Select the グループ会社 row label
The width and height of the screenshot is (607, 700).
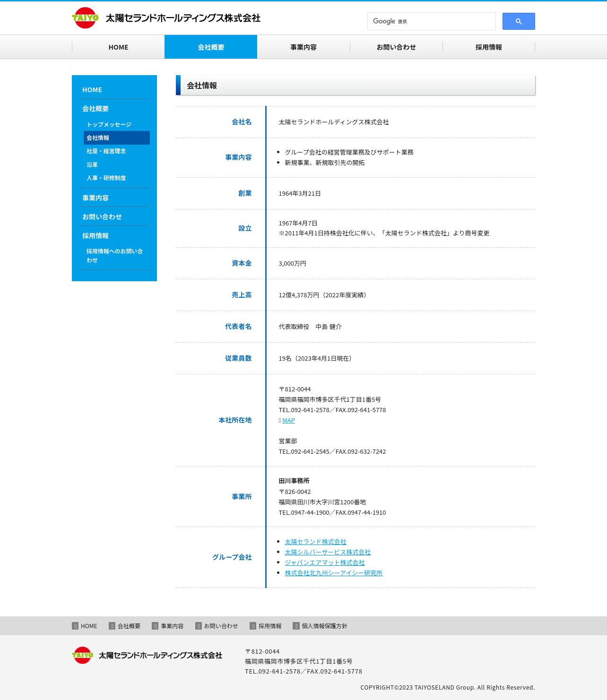point(232,557)
